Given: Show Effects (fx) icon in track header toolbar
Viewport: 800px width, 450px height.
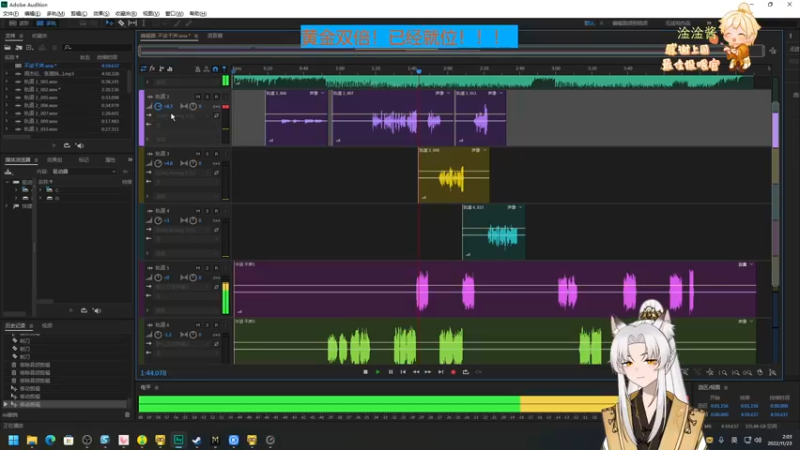Looking at the screenshot, I should pos(152,68).
